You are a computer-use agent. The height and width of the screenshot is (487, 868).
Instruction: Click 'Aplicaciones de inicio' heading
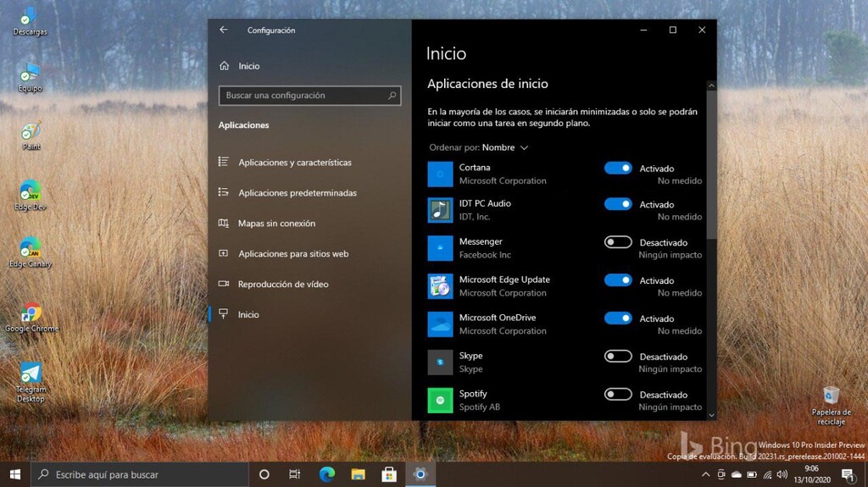(487, 84)
